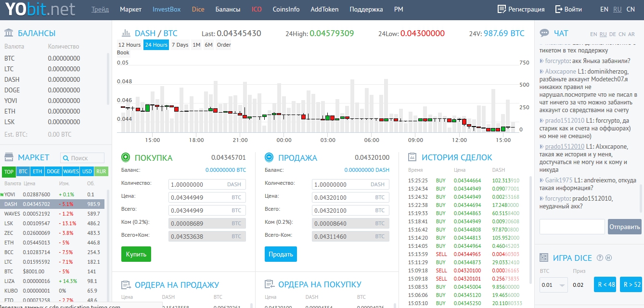644x308 pixels.
Task: Open the Маркет top menu item
Action: (130, 9)
